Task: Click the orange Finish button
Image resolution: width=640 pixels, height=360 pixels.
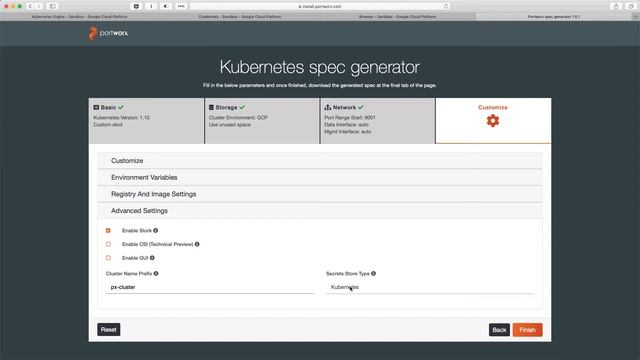Action: click(x=527, y=330)
